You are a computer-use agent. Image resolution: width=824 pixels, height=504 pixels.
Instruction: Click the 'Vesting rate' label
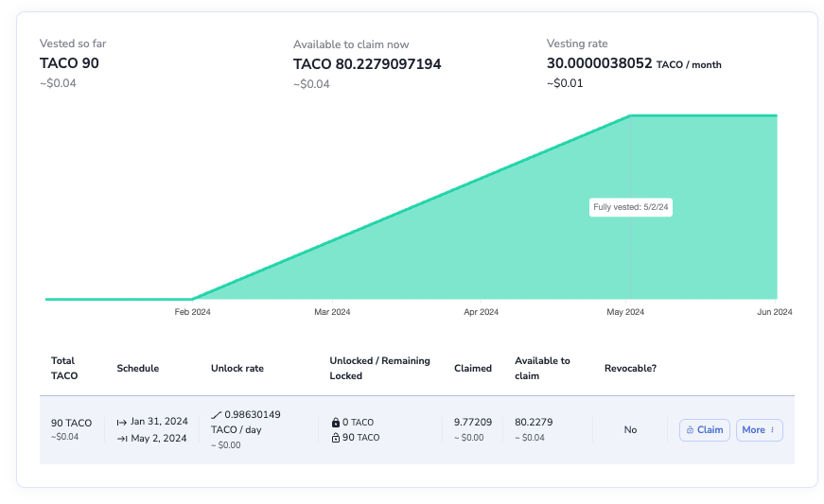point(577,43)
